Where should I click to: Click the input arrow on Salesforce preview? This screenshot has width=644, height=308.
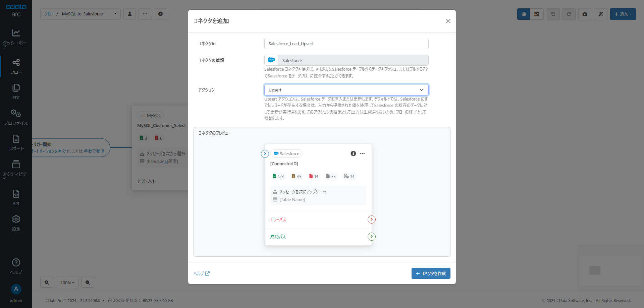tap(265, 153)
